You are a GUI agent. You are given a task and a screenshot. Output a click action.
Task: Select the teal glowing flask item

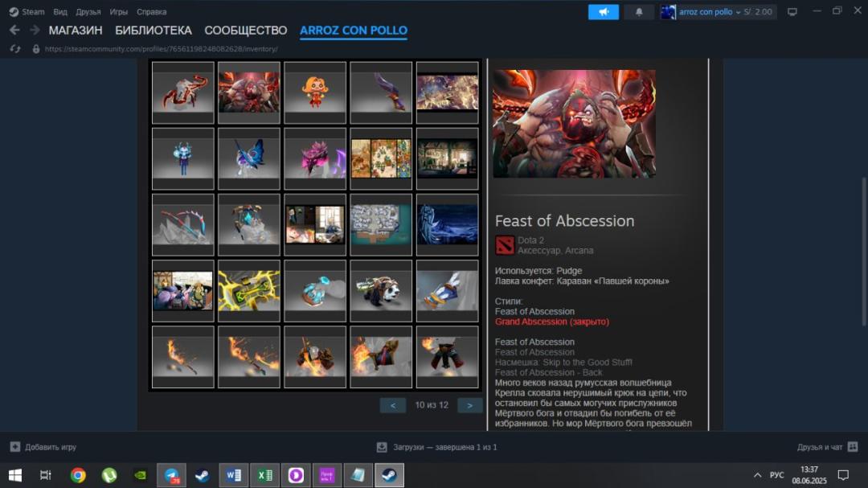[x=315, y=291]
